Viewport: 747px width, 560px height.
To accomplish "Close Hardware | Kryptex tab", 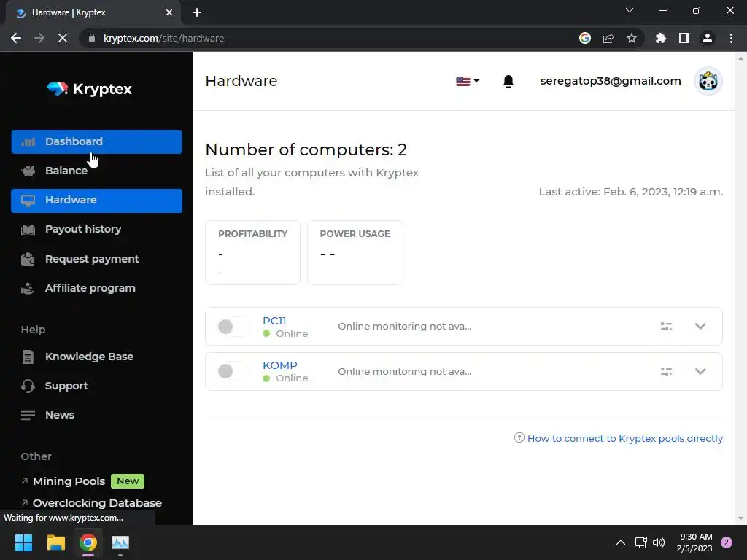I will 169,12.
